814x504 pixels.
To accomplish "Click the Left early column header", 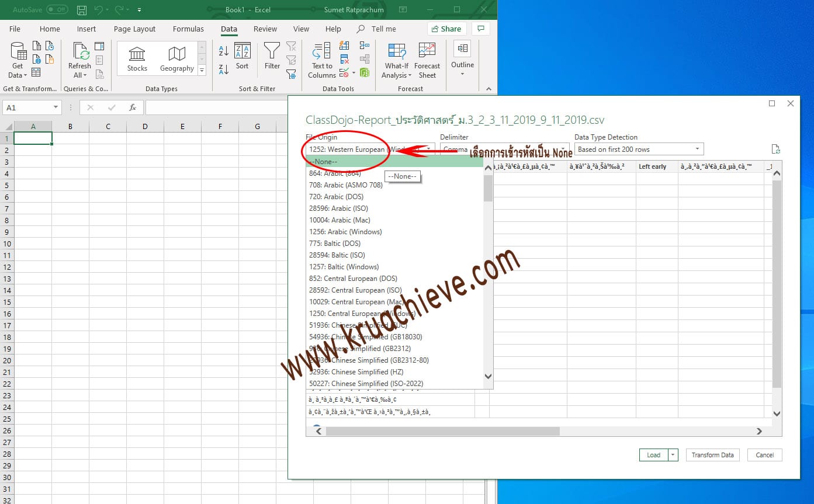I will pos(657,166).
